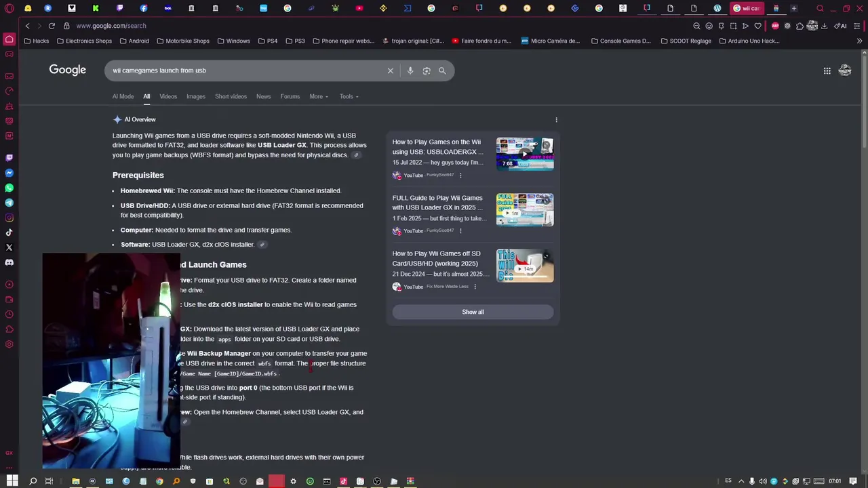This screenshot has width=868, height=488.
Task: Open a new browser tab
Action: 793,8
